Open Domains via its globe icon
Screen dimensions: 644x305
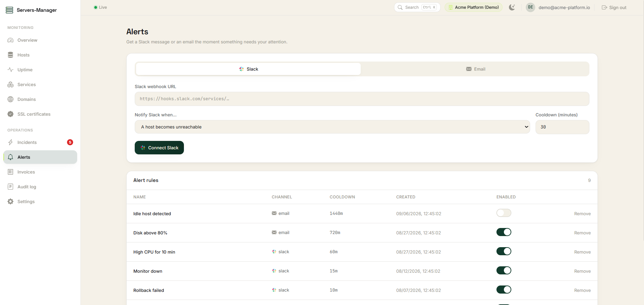(10, 99)
